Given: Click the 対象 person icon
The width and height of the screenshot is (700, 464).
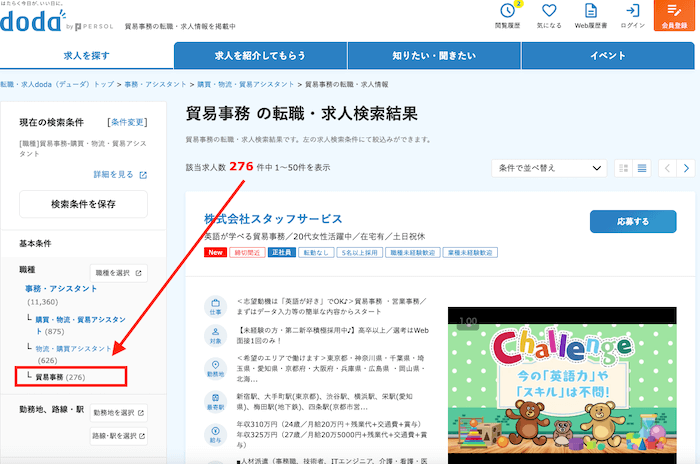Looking at the screenshot, I should tap(216, 335).
